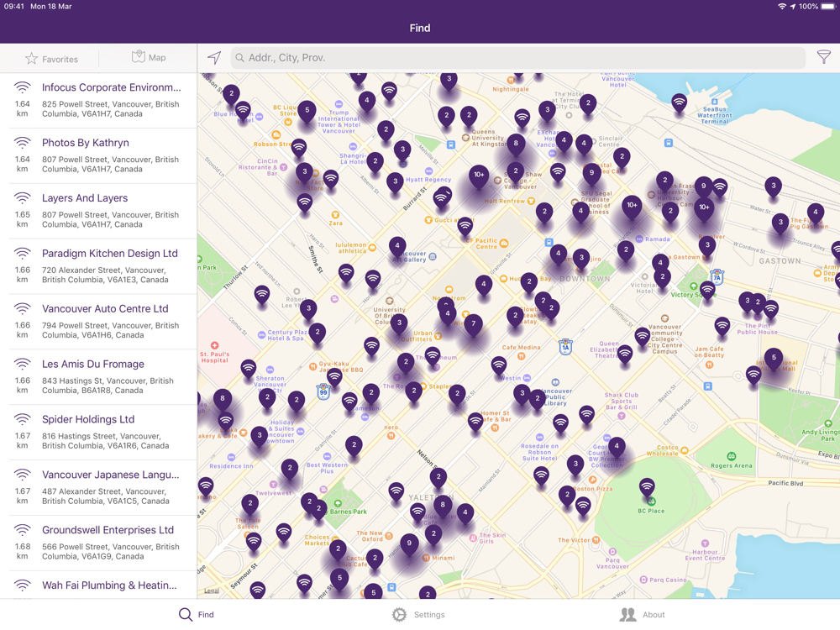Tap Wi-Fi icon beside Photos By Kathryn
840x630 pixels.
pyautogui.click(x=23, y=143)
